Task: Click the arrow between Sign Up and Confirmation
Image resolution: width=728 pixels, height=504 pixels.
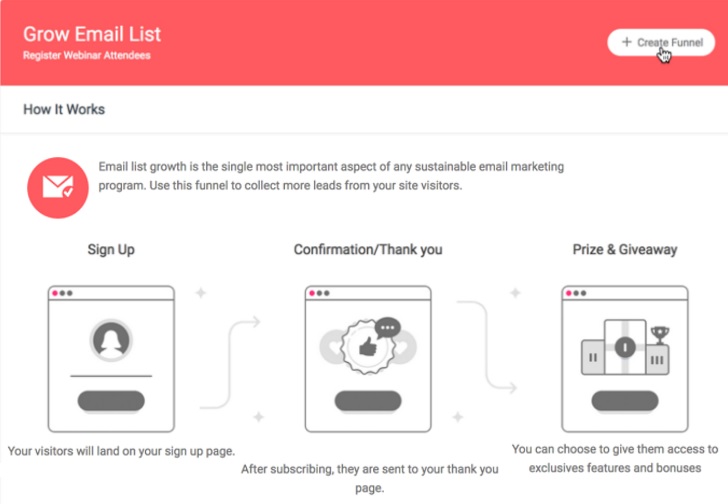Action: [230, 364]
